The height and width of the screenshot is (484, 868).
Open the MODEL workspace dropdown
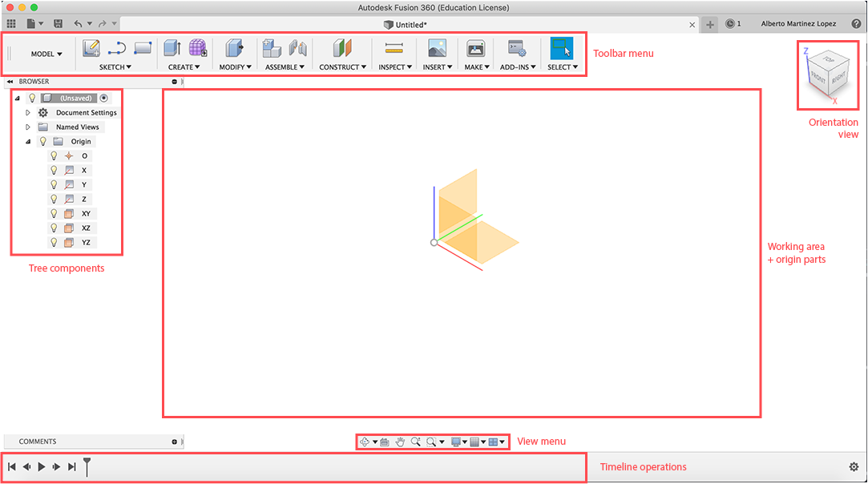pos(46,54)
